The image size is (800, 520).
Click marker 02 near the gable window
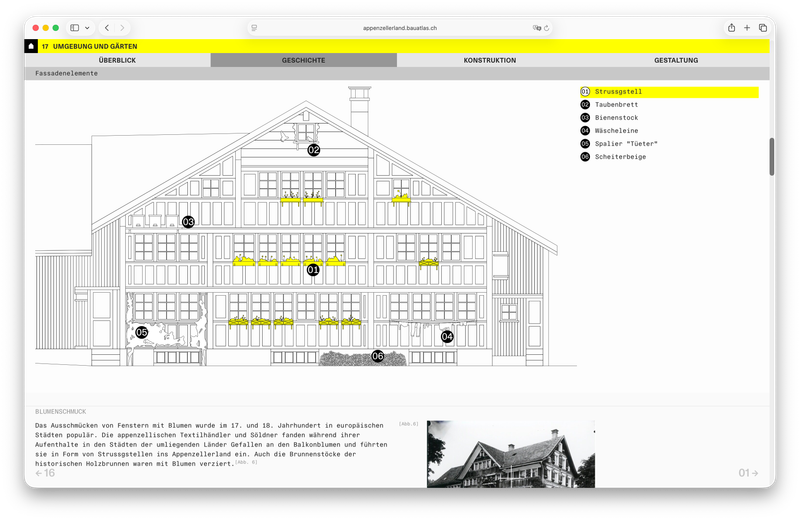click(x=313, y=150)
